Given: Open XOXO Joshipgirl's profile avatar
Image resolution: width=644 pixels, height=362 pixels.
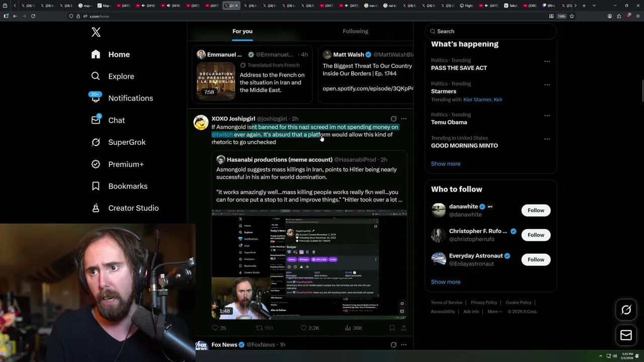Looking at the screenshot, I should click(x=201, y=123).
